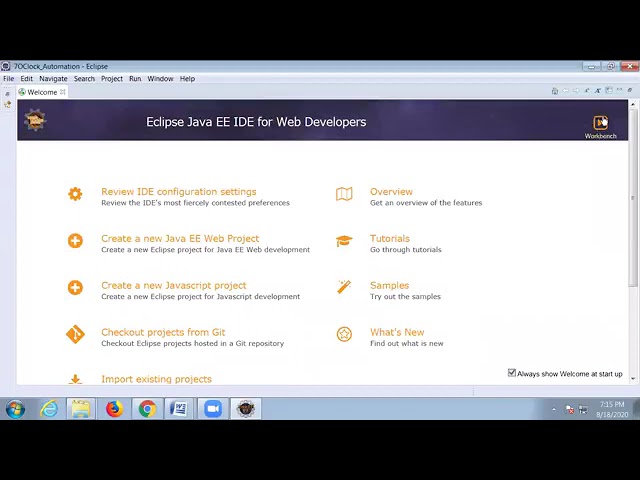The width and height of the screenshot is (640, 480).
Task: Maximize the Welcome view
Action: [x=630, y=90]
